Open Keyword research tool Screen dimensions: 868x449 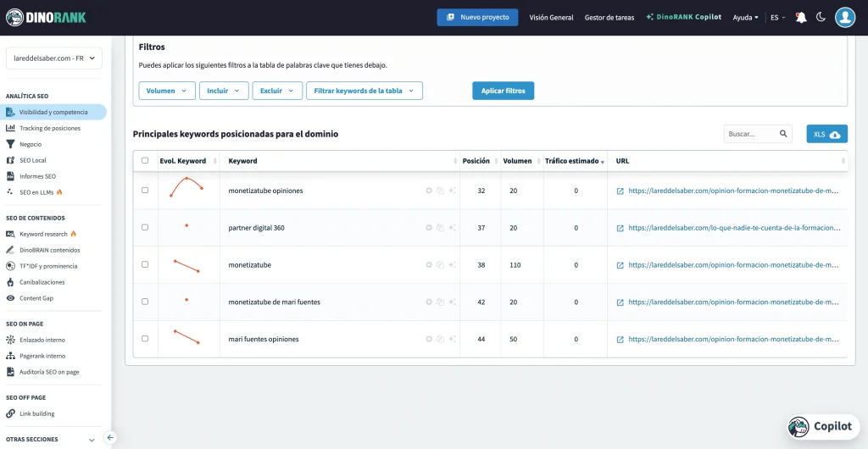point(43,234)
